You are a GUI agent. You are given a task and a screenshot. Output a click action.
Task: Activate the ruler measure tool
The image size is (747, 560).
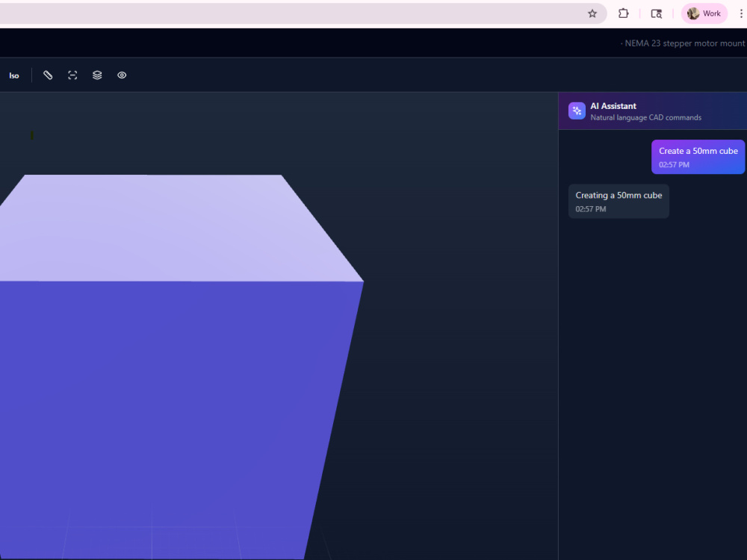click(48, 75)
